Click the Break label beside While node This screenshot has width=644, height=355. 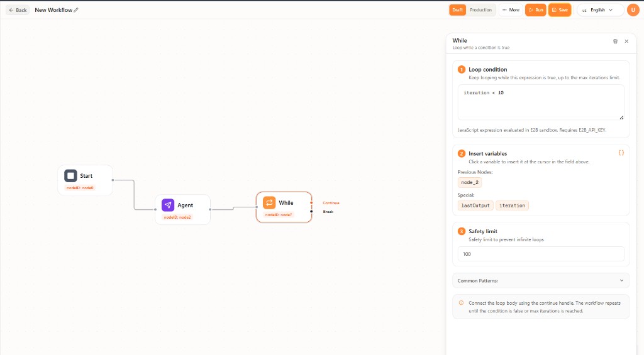click(x=328, y=212)
